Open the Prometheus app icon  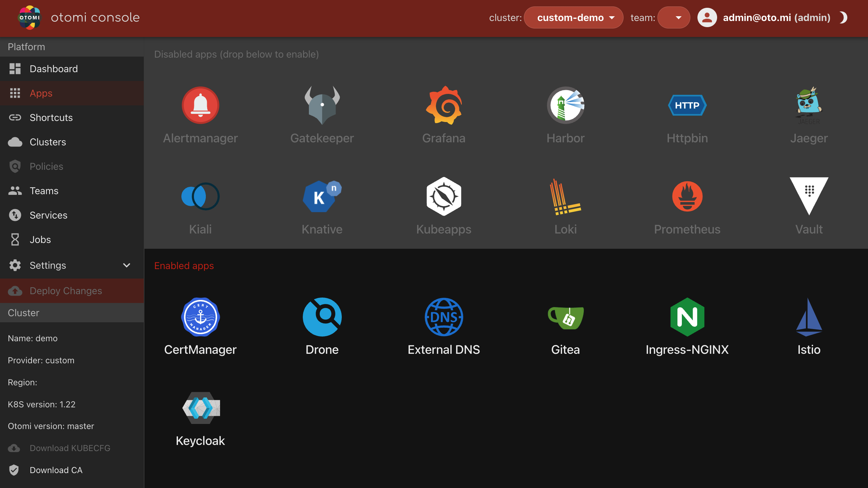coord(687,196)
